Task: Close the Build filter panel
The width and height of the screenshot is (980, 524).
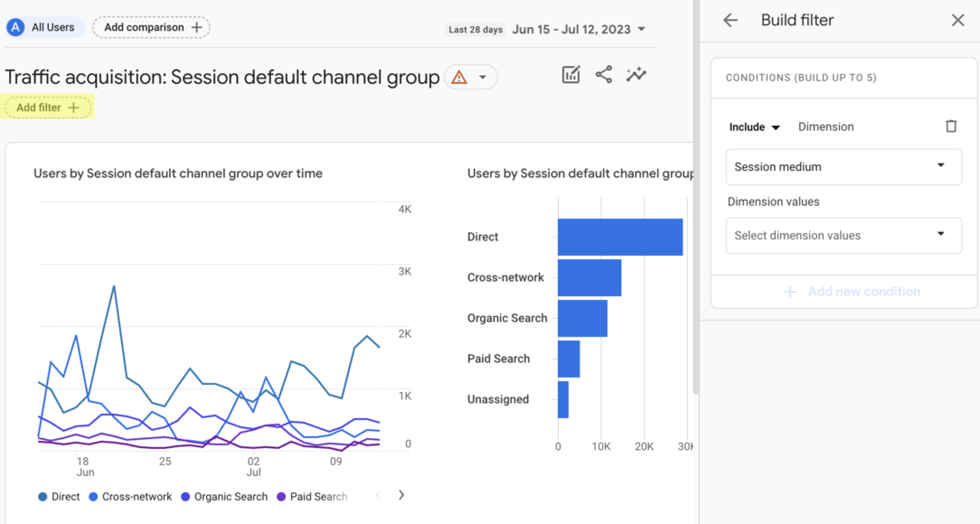Action: [x=958, y=20]
